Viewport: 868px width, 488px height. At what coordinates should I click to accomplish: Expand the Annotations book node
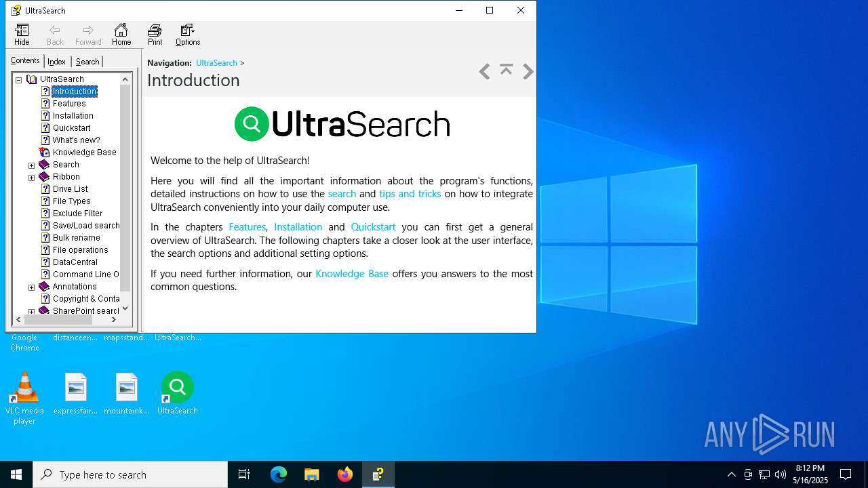tap(31, 287)
